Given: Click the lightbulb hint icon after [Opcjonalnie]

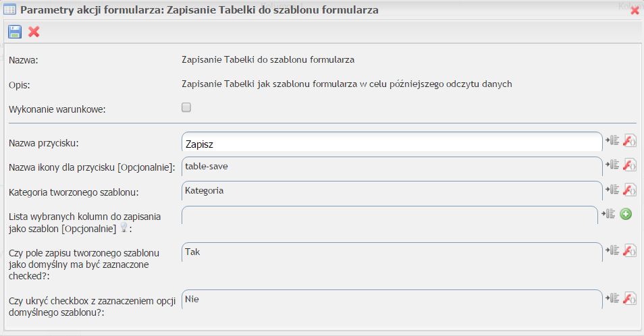Looking at the screenshot, I should 124,228.
